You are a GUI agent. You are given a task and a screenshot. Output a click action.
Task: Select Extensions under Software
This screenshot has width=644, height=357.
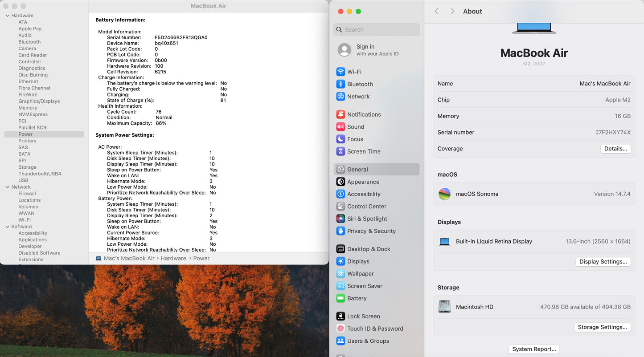point(31,260)
